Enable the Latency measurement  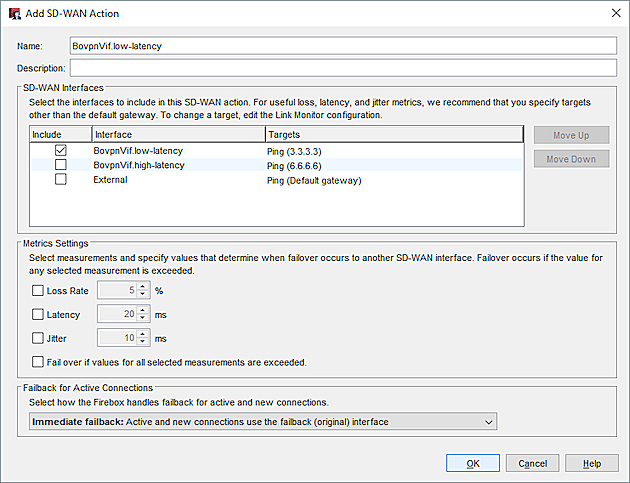(x=38, y=314)
